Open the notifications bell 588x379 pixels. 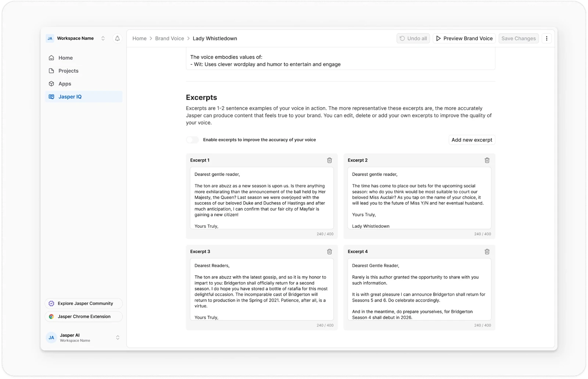tap(117, 38)
